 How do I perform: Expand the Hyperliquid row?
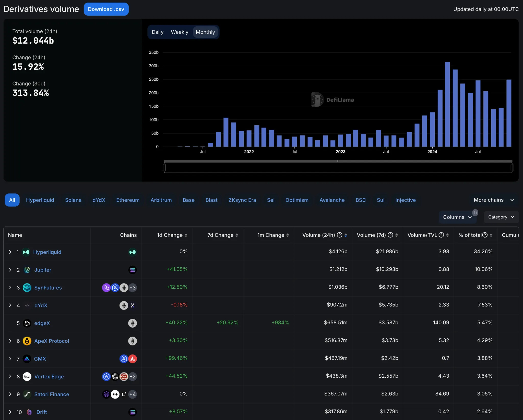10,252
